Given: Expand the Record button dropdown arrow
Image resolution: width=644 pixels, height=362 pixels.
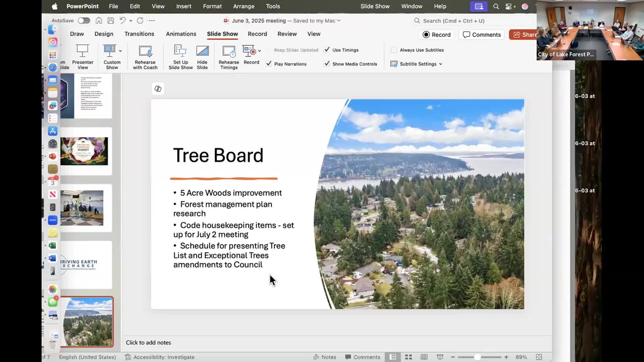Looking at the screenshot, I should click(x=259, y=51).
